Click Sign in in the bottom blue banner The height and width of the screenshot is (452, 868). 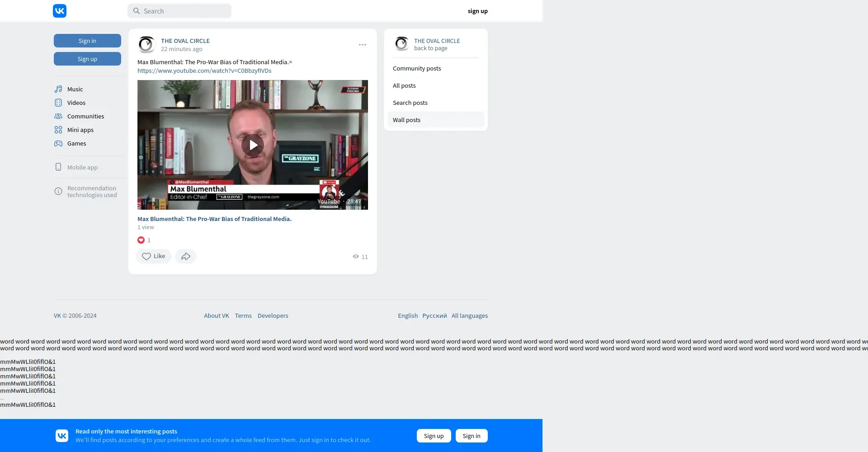[x=472, y=436]
